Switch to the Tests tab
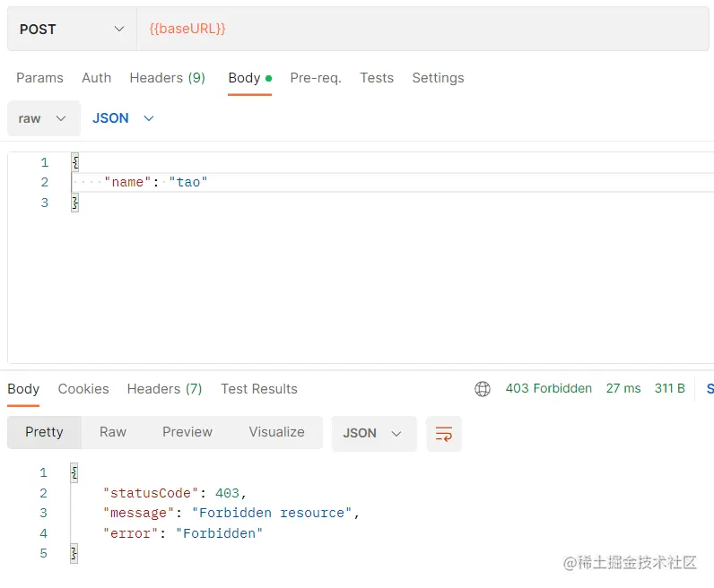Screen dimensions: 714x588 (377, 78)
